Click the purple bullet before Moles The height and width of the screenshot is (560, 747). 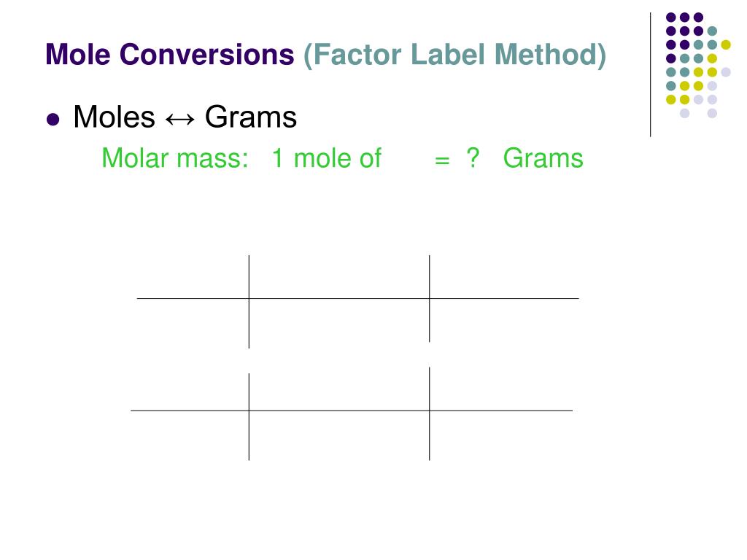click(53, 119)
